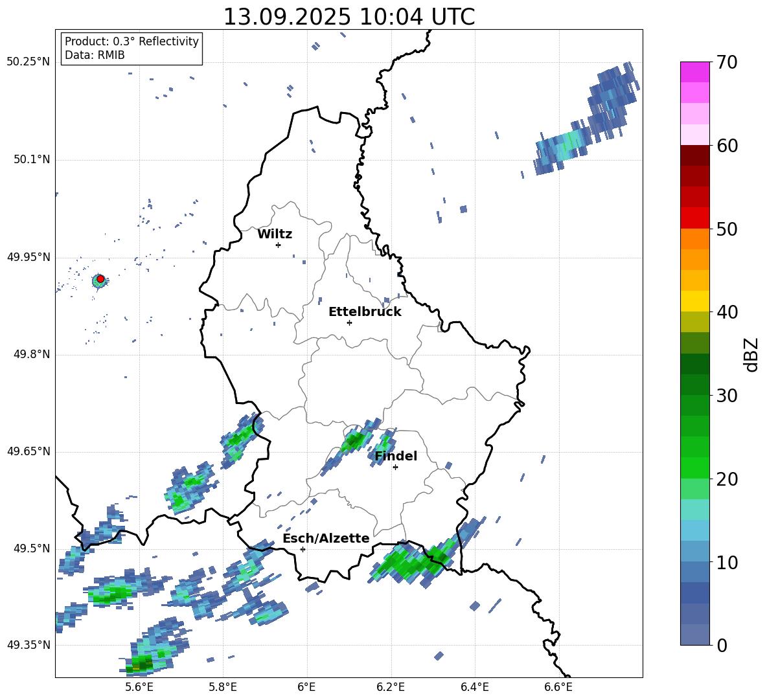Image resolution: width=767 pixels, height=700 pixels.
Task: Click the title "13.09.2025 10:04 UTC"
Action: click(349, 17)
